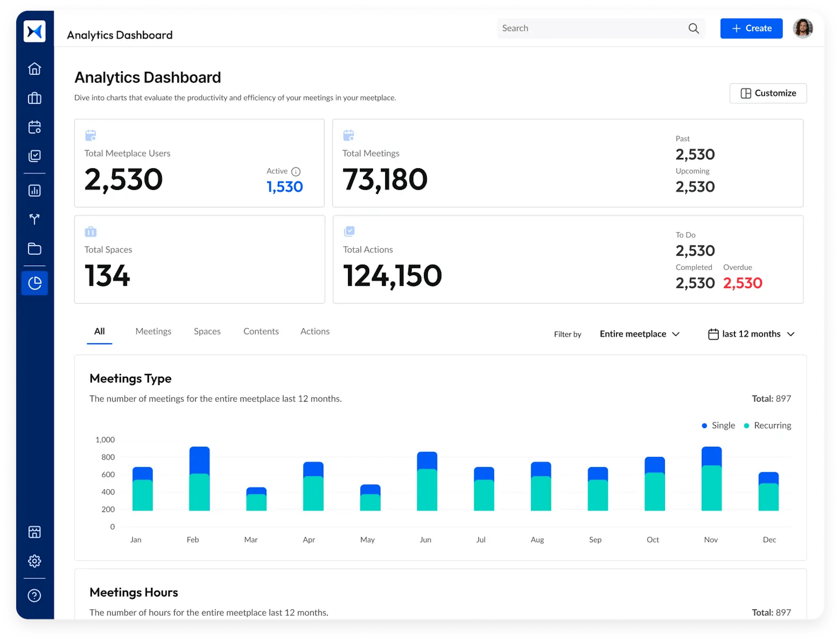840x641 pixels.
Task: Click inside the Search field
Action: coord(591,28)
